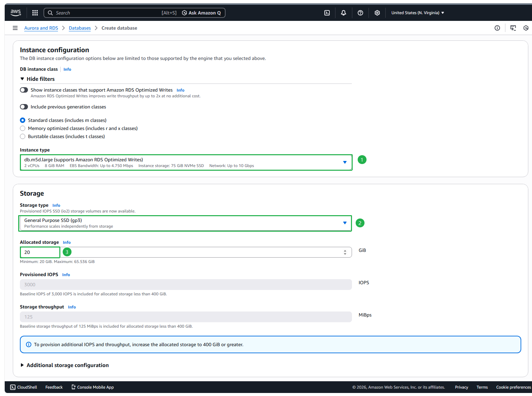Viewport: 532px width, 396px height.
Task: Open the notifications bell icon
Action: click(344, 13)
